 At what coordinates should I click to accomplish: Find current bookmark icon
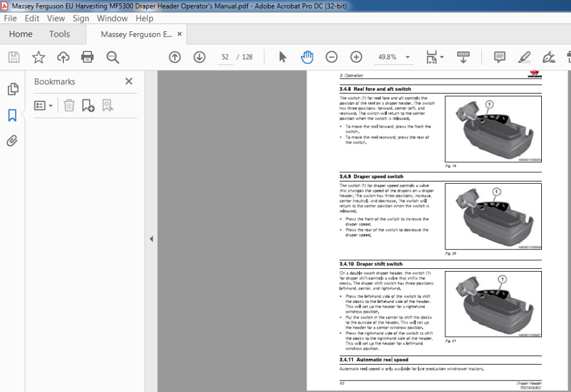(107, 106)
